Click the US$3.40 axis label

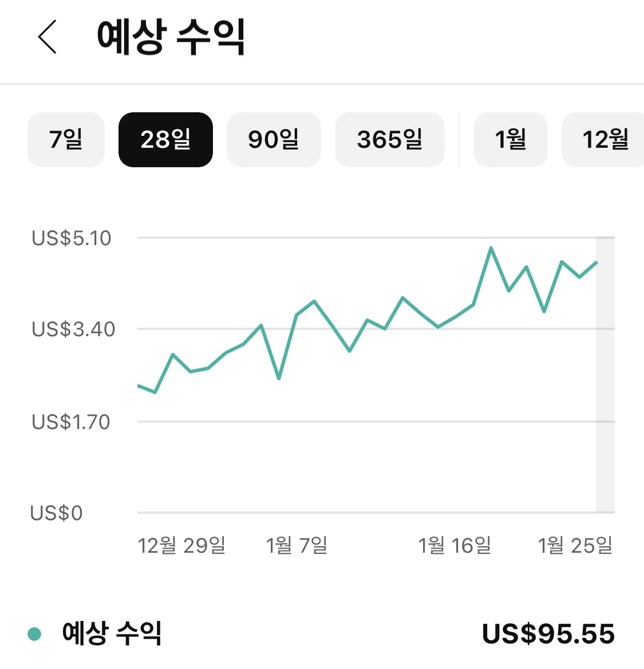(x=73, y=329)
